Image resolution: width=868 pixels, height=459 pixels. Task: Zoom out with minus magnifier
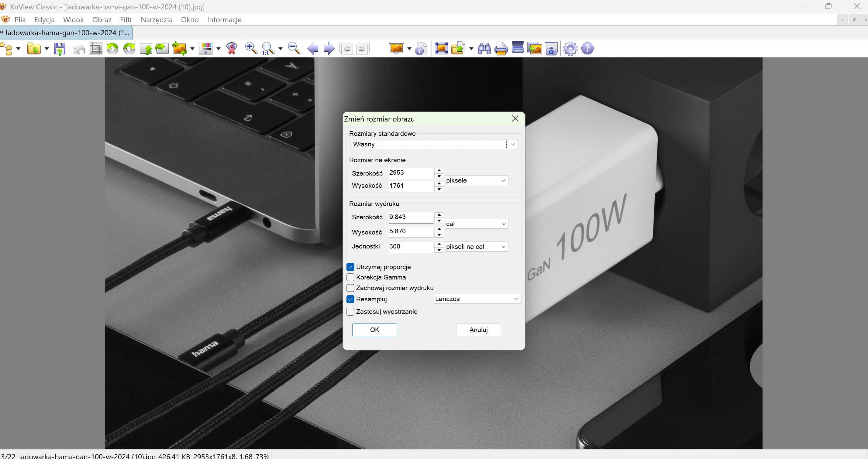coord(294,49)
